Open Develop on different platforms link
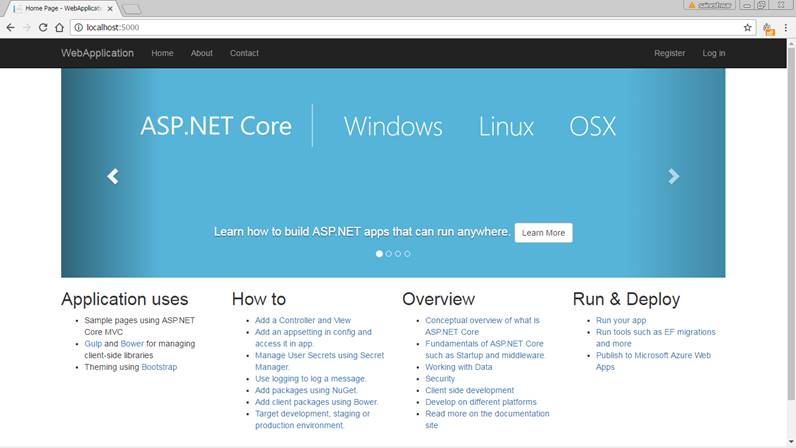Image resolution: width=796 pixels, height=448 pixels. 481,402
